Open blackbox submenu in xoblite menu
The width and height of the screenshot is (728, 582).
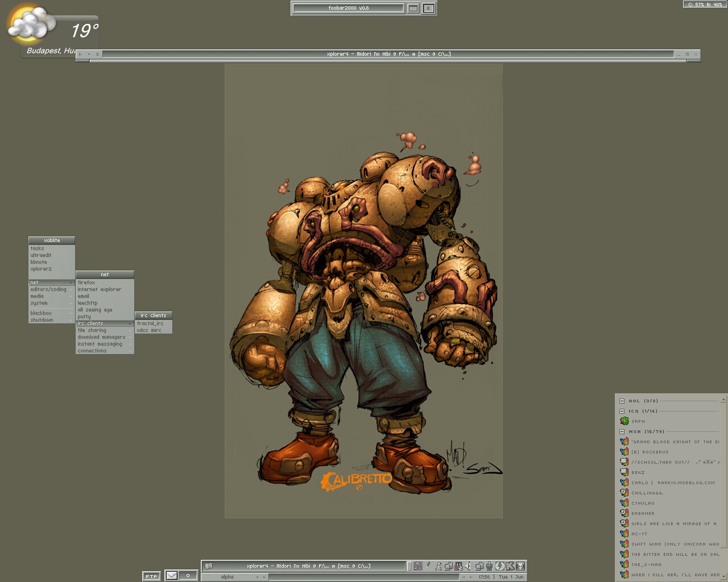[x=52, y=313]
